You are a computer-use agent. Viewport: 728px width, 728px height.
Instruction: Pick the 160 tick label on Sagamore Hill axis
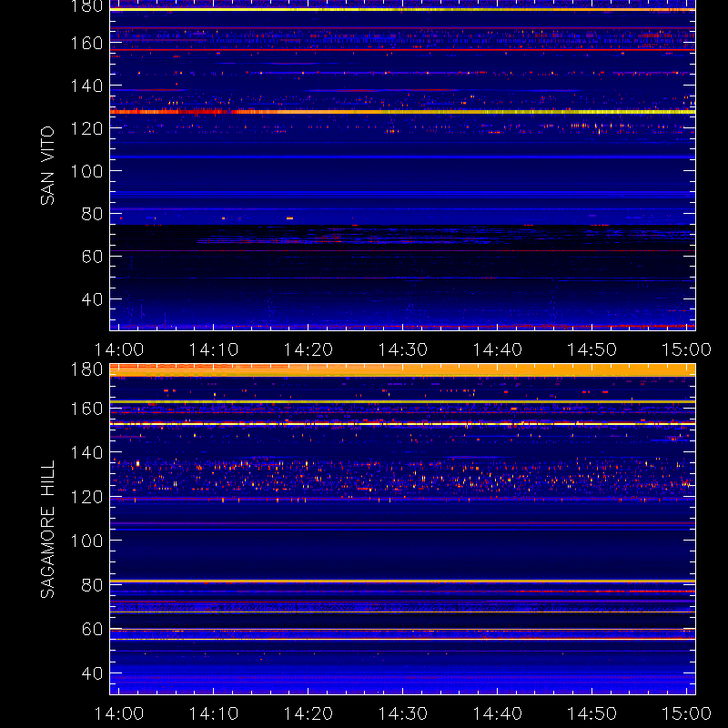[x=86, y=409]
